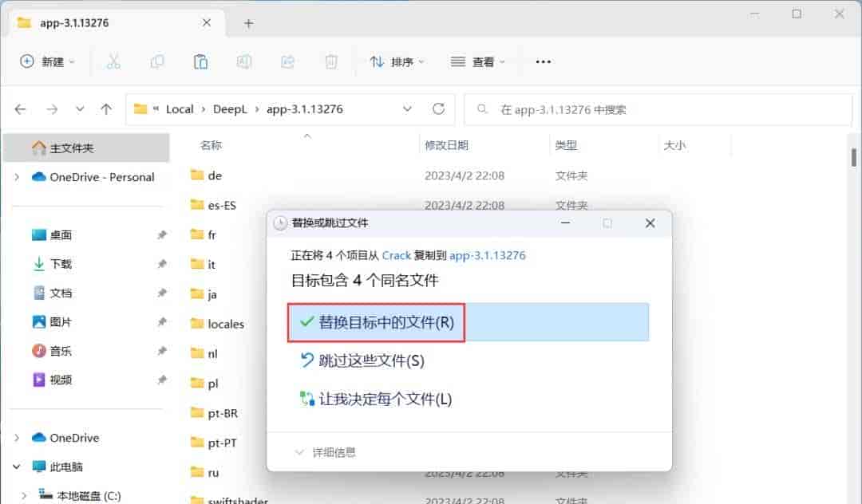Collapse the 此电脑 tree node
This screenshot has height=504, width=862.
click(x=17, y=467)
